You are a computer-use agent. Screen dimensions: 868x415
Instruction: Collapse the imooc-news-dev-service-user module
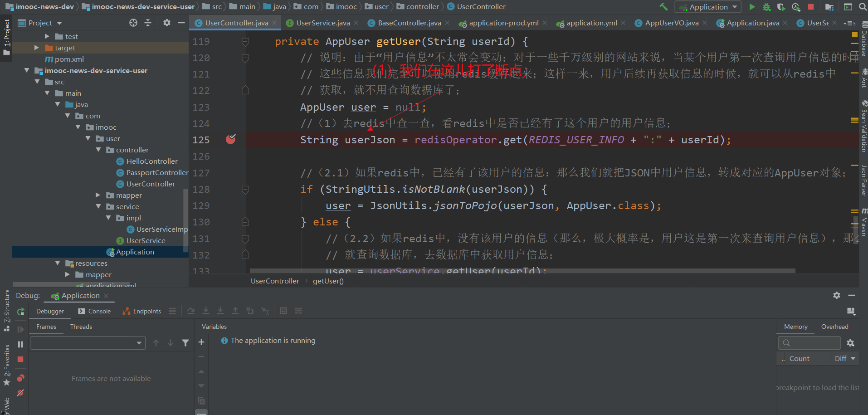point(27,70)
